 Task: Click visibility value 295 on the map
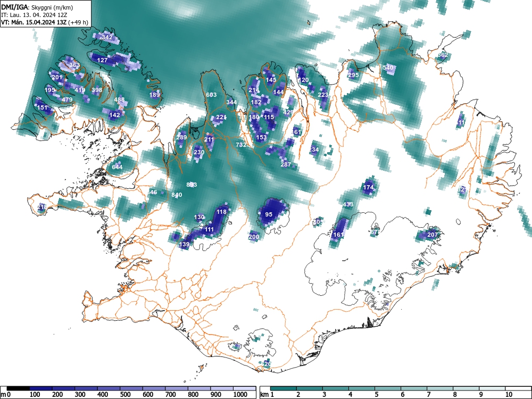point(353,76)
